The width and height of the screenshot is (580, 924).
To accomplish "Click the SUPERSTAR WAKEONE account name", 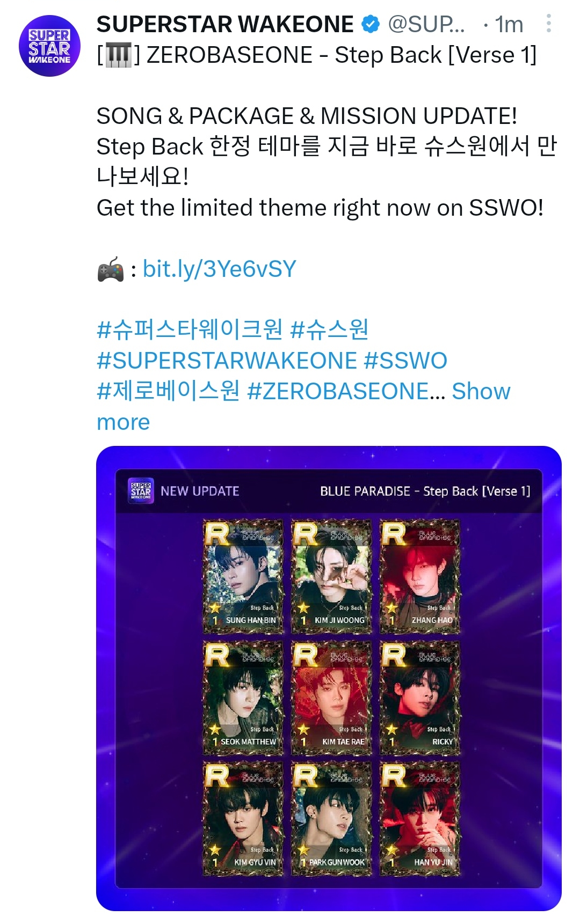I will [225, 24].
